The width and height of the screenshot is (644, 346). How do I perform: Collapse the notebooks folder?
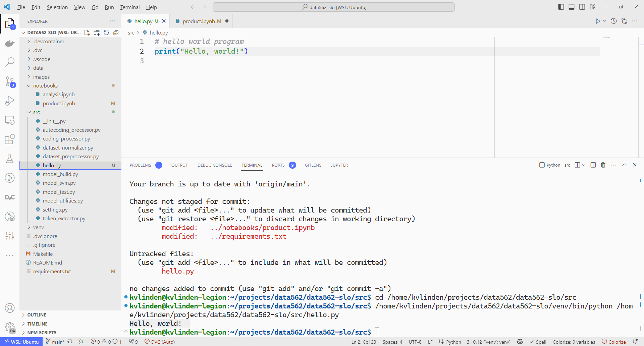point(45,86)
